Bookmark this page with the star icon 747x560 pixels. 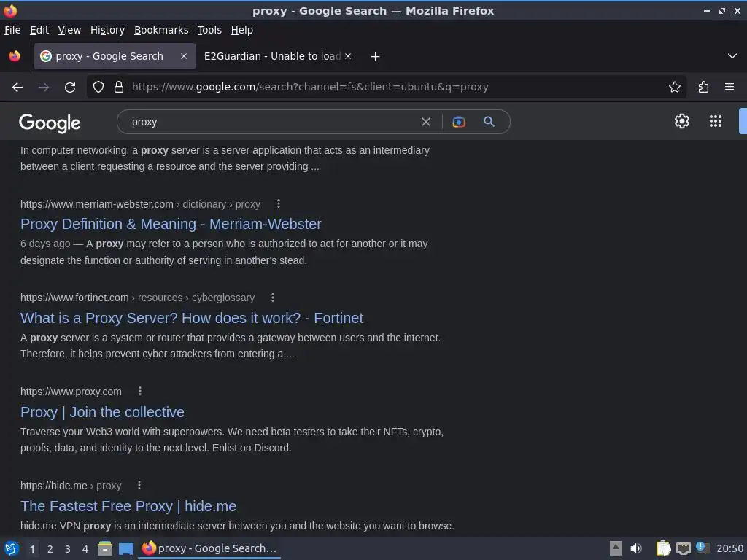[x=674, y=87]
